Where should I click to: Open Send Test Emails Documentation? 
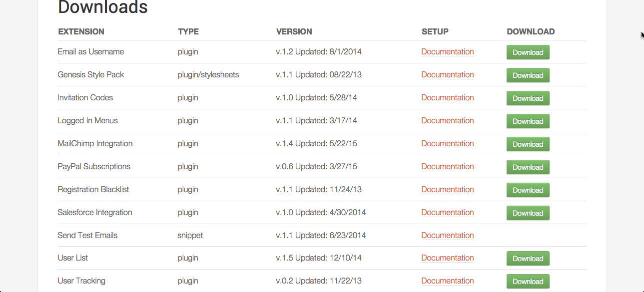447,236
